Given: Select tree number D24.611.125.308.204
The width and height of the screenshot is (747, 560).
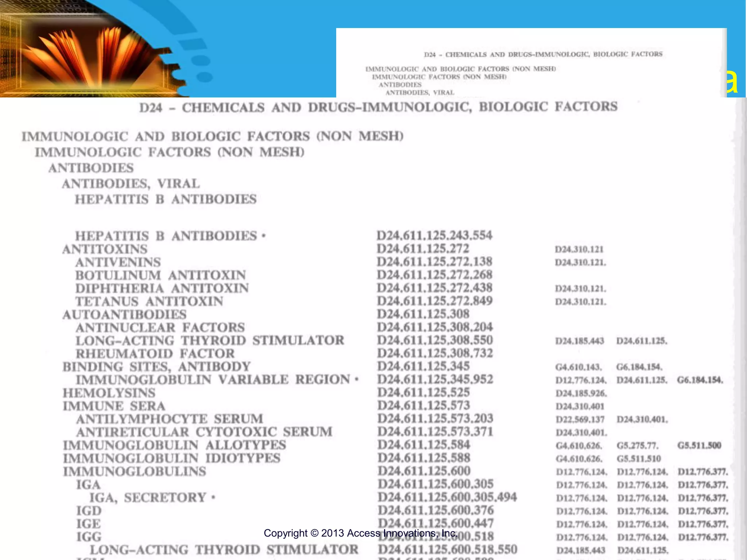Looking at the screenshot, I should [x=435, y=327].
